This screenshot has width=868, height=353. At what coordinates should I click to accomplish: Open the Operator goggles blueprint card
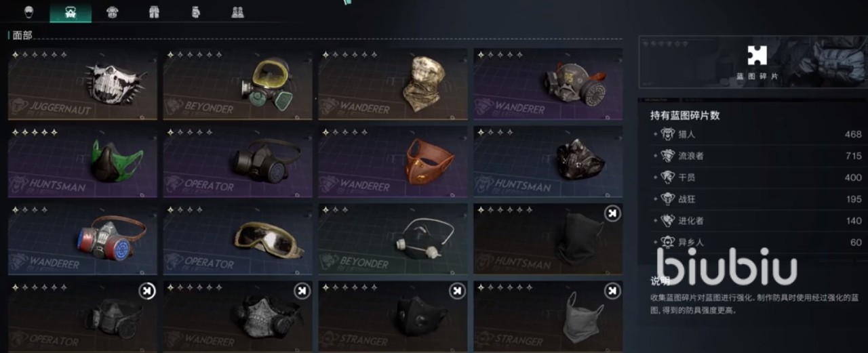[x=237, y=240]
